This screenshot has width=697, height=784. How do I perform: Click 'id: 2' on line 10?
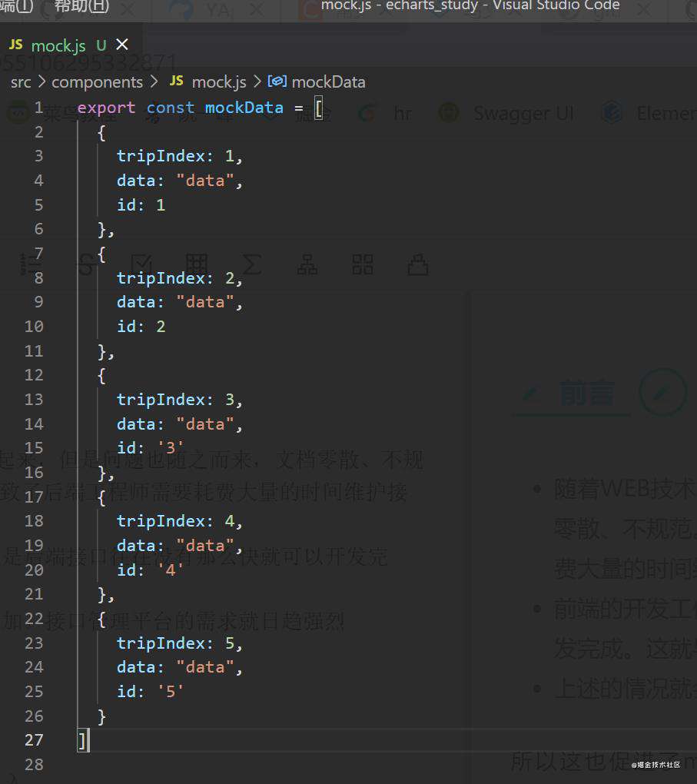point(141,327)
